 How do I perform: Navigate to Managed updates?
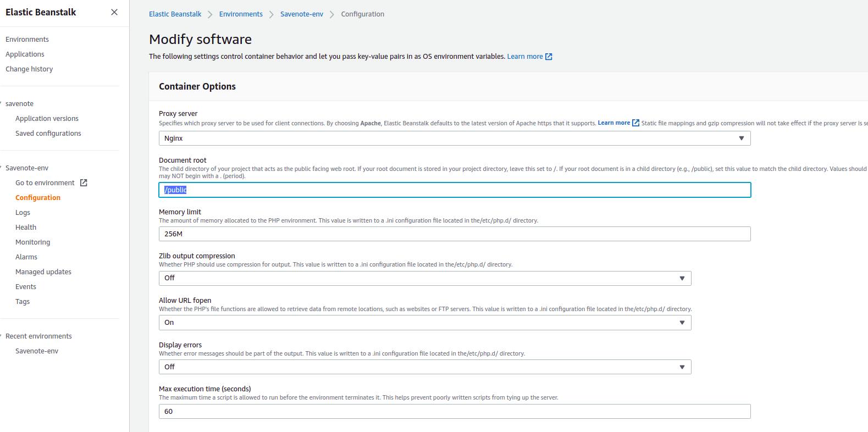click(x=43, y=272)
